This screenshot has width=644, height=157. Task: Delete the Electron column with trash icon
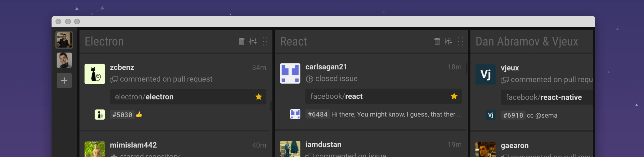point(241,41)
